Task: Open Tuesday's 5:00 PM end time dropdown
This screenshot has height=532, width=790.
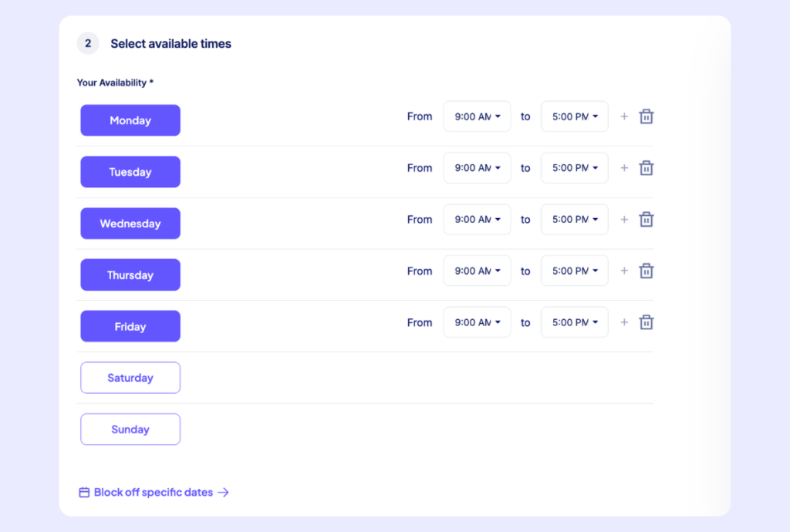Action: point(574,167)
